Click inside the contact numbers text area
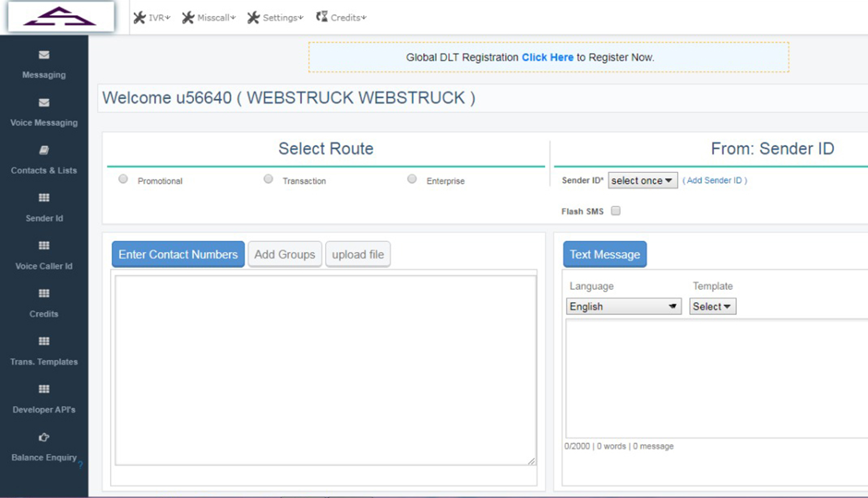Viewport: 868px width, 498px height. tap(326, 370)
